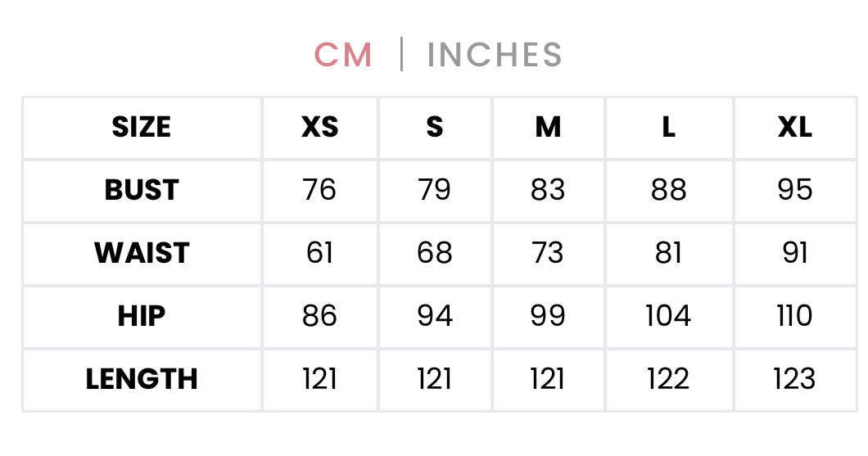Select the XS column header
This screenshot has width=868, height=456.
319,128
